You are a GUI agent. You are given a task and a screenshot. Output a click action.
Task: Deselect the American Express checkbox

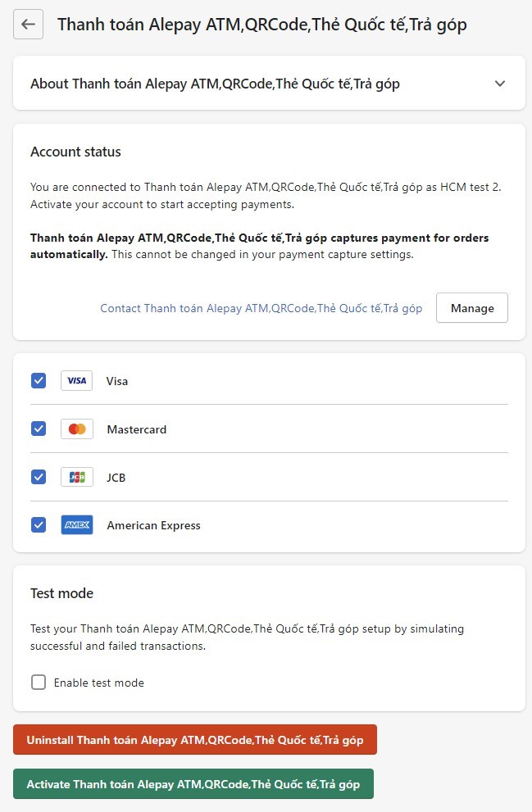[39, 525]
